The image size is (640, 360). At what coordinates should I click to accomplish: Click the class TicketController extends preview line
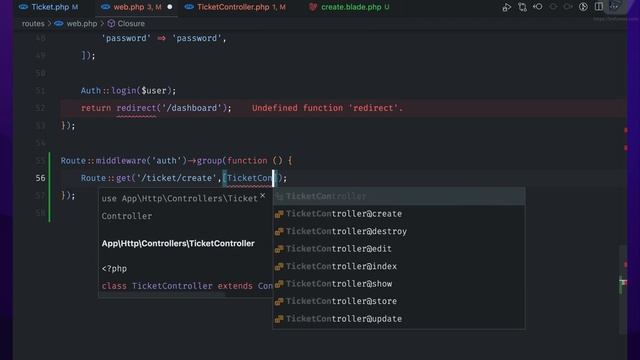pyautogui.click(x=187, y=286)
